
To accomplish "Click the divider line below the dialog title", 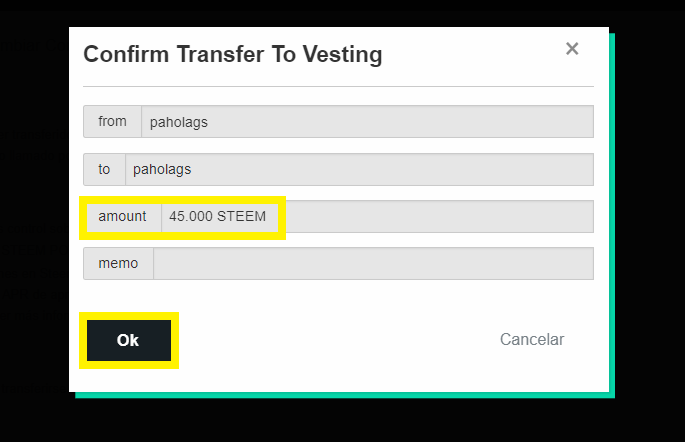I will click(338, 87).
